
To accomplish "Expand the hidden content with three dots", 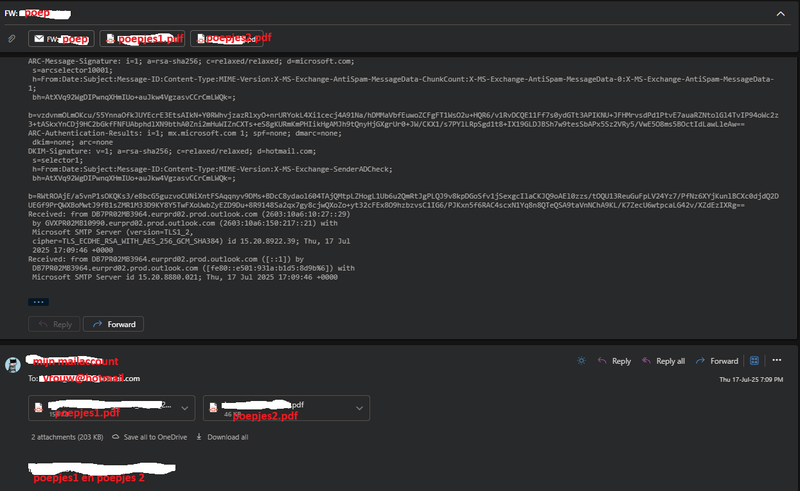I will (x=38, y=302).
